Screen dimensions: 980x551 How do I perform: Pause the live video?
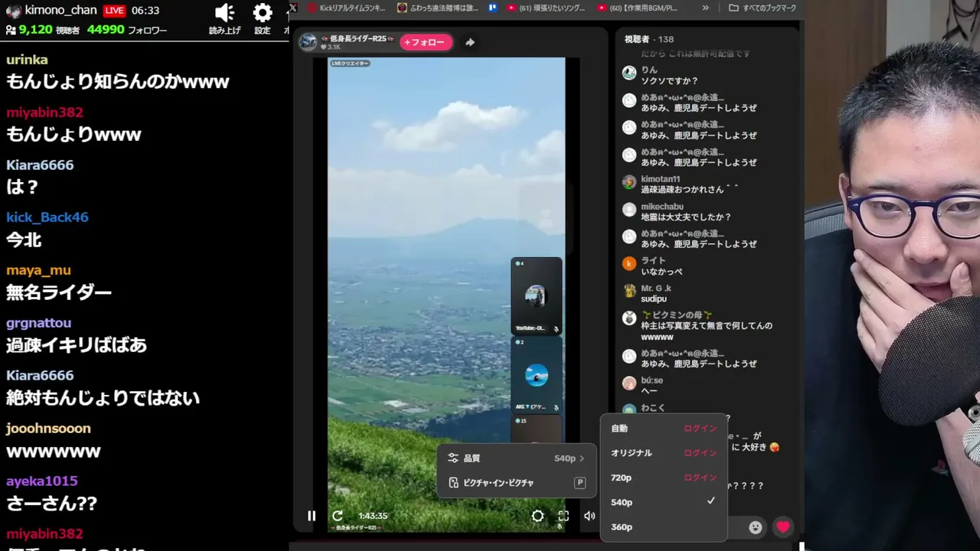[312, 516]
